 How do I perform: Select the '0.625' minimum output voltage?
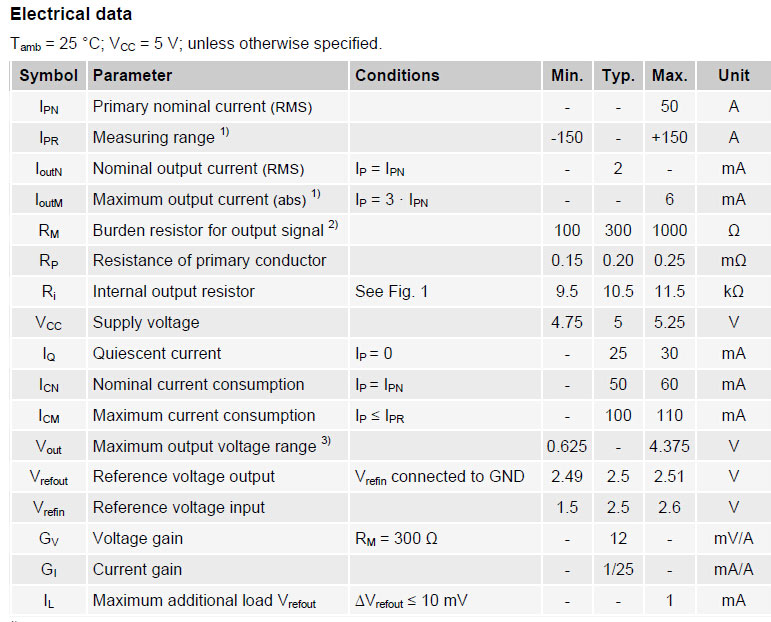pos(567,446)
